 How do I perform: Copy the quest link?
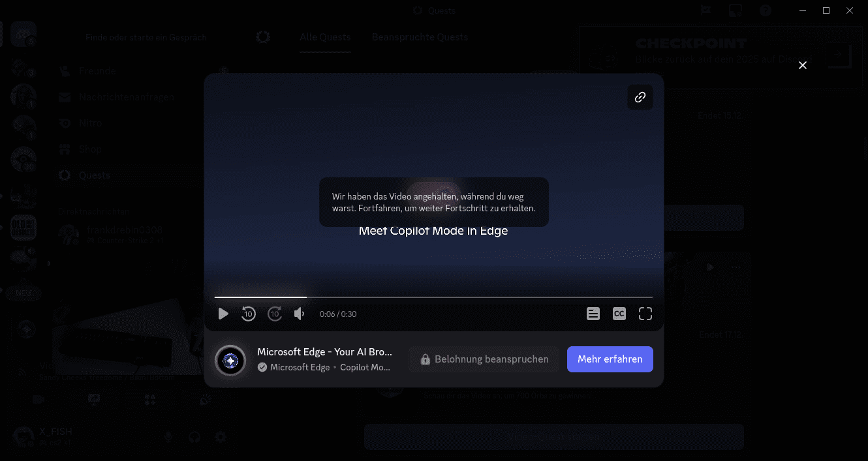pyautogui.click(x=640, y=97)
